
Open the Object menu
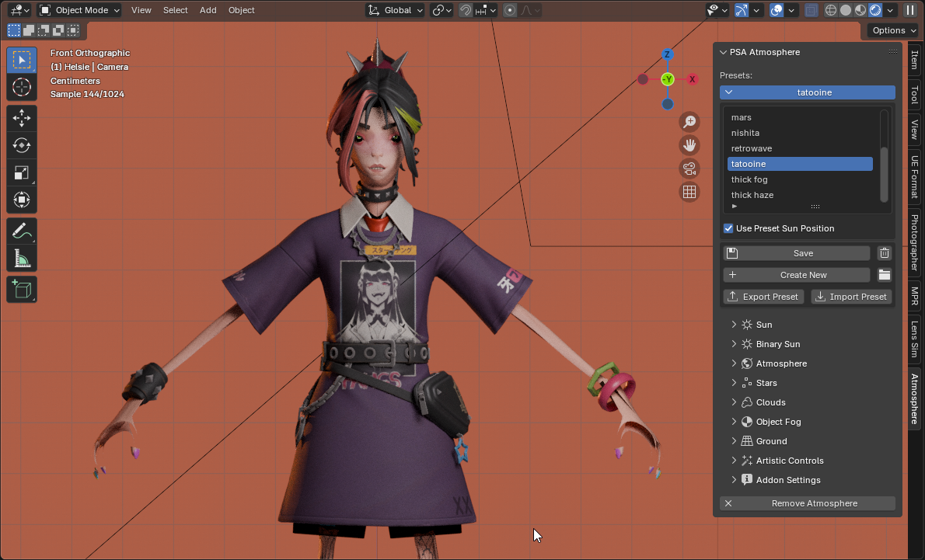coord(241,10)
